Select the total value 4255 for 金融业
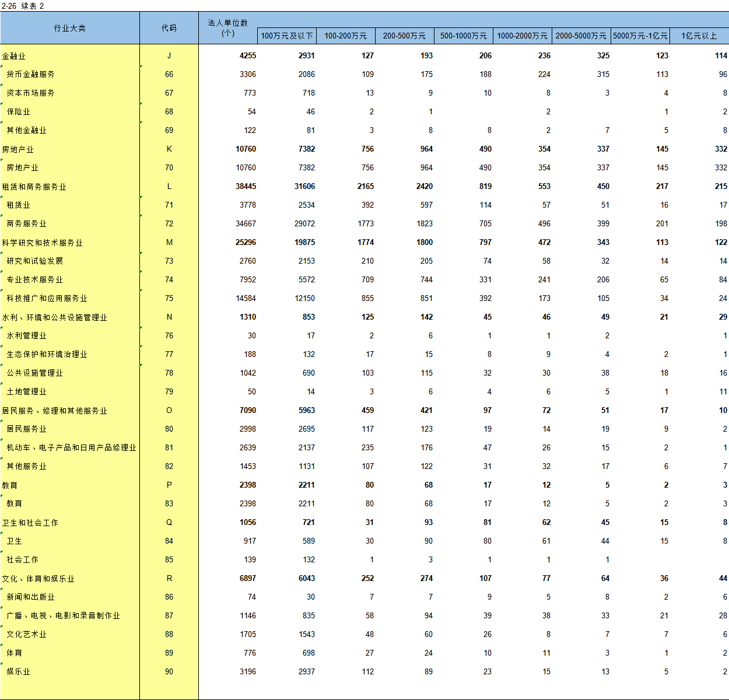729x700 pixels. tap(248, 56)
